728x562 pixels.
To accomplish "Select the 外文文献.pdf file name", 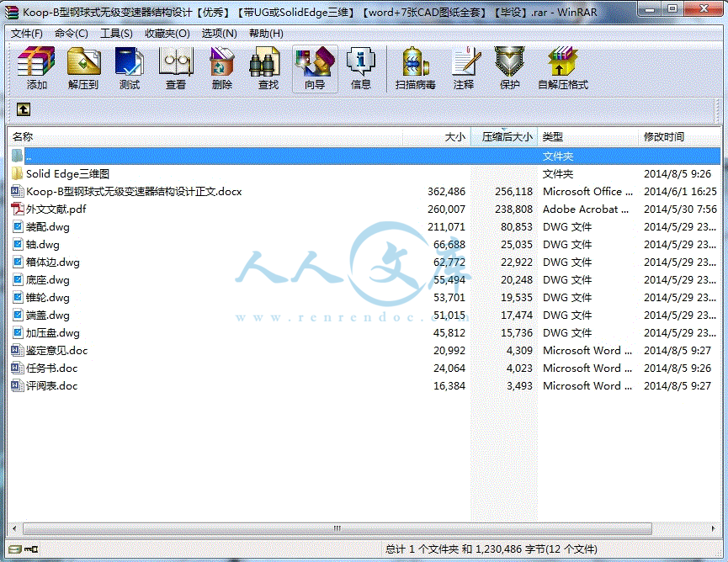I will (x=56, y=209).
